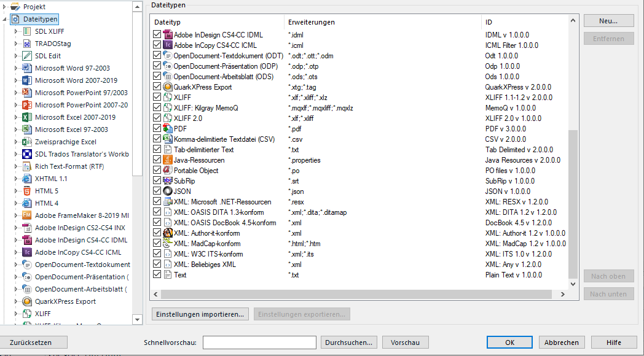Viewport: 644px width, 356px height.
Task: Click in the Schnellvorschau input field
Action: coord(259,342)
